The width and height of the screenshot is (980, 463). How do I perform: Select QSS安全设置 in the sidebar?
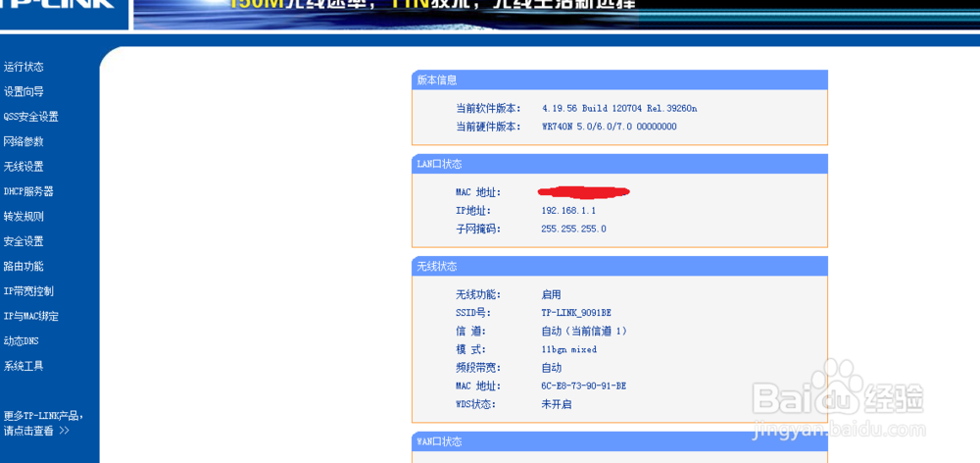click(x=31, y=117)
